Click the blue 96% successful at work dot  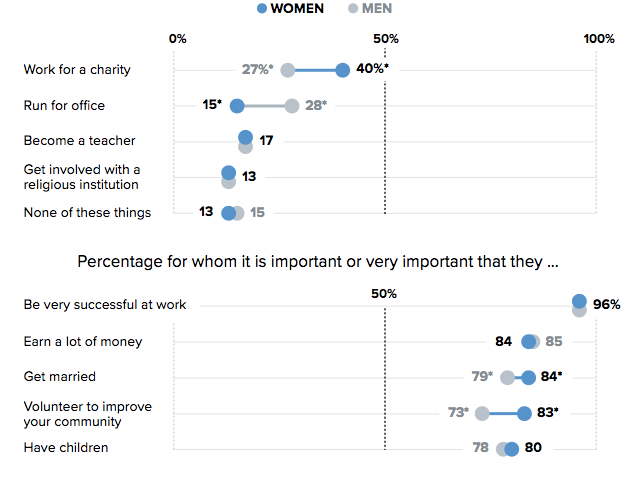tap(579, 301)
